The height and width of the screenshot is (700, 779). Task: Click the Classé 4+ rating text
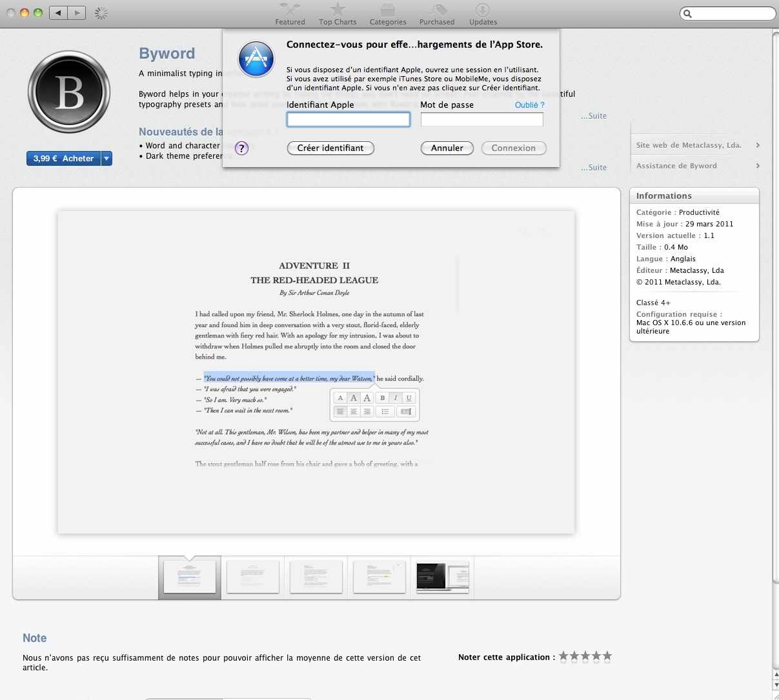point(653,303)
